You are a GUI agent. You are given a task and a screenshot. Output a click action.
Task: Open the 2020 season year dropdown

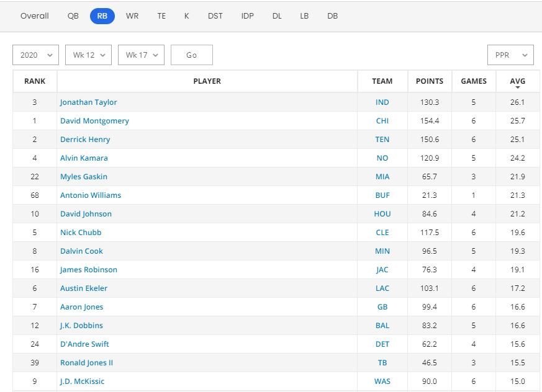click(35, 55)
